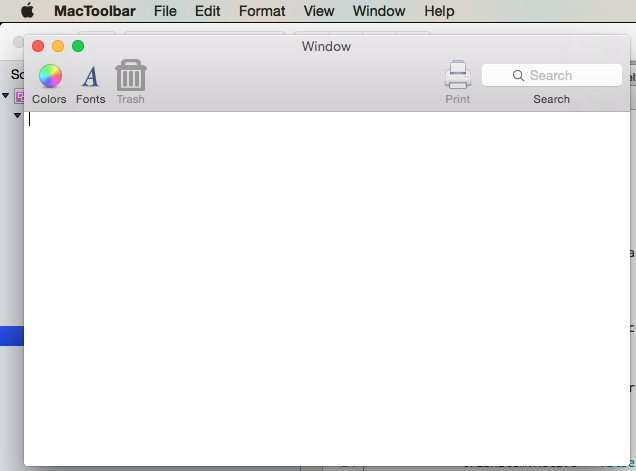The image size is (636, 471).
Task: Open the Help menu
Action: (439, 11)
